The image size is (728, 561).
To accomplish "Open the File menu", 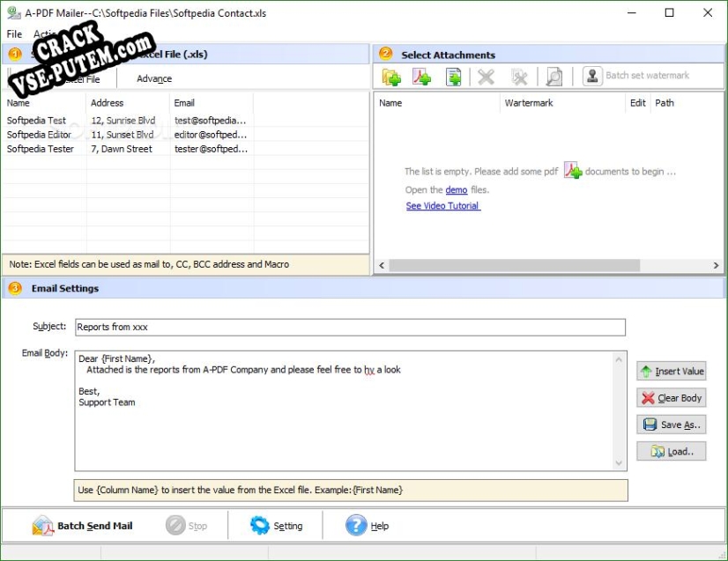I will 13,33.
